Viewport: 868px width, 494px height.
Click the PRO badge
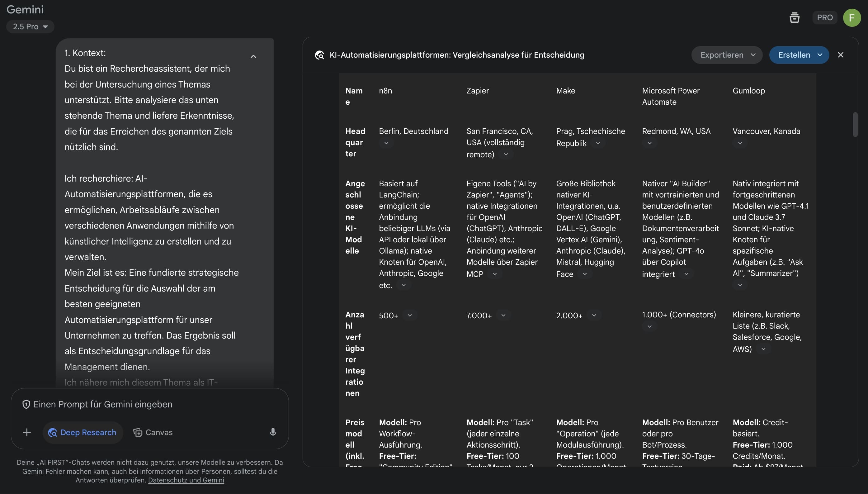825,17
